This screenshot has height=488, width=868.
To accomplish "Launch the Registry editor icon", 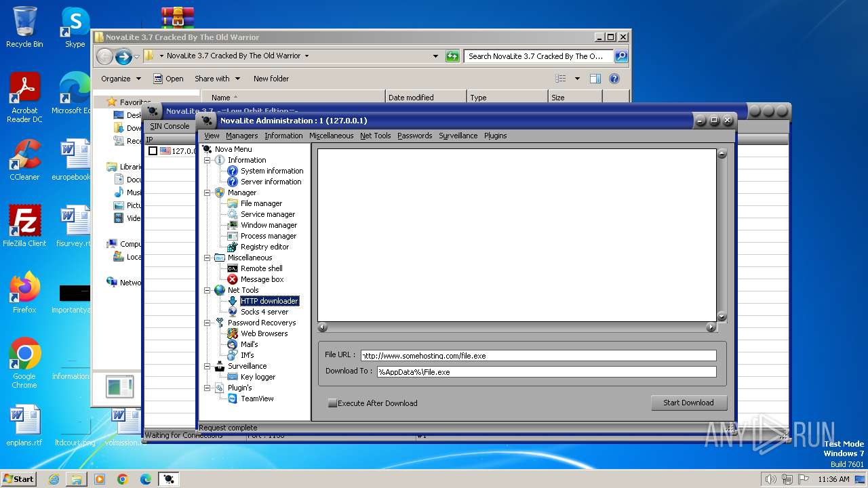I will click(233, 247).
